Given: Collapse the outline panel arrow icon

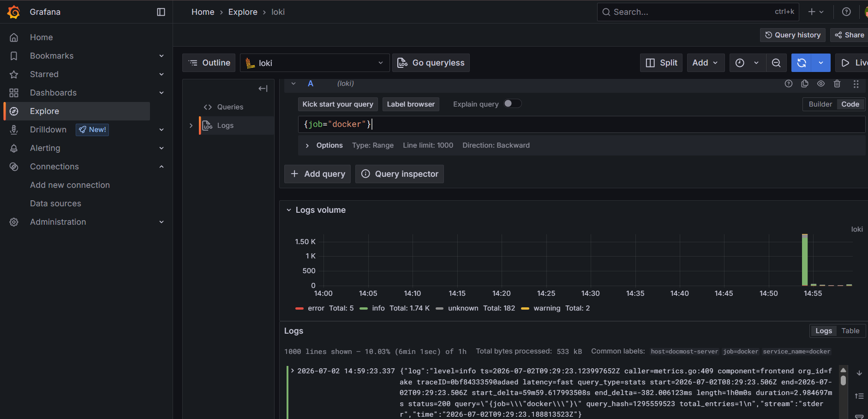Looking at the screenshot, I should 263,89.
